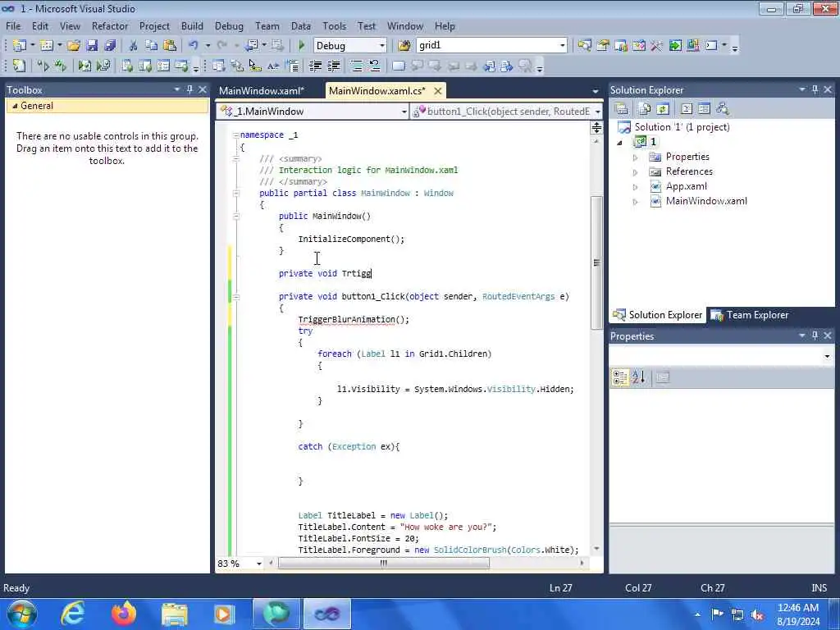840x630 pixels.
Task: Collapse General group in Toolbox
Action: pos(15,106)
